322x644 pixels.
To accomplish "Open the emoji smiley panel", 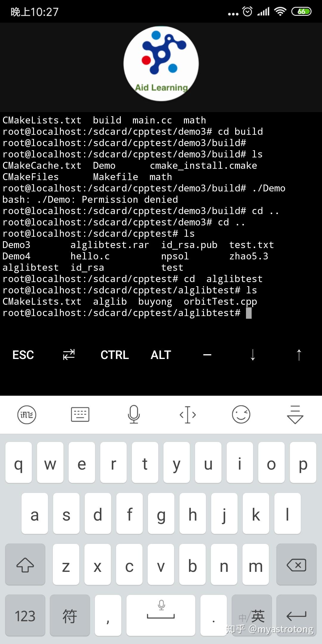I will [x=241, y=414].
